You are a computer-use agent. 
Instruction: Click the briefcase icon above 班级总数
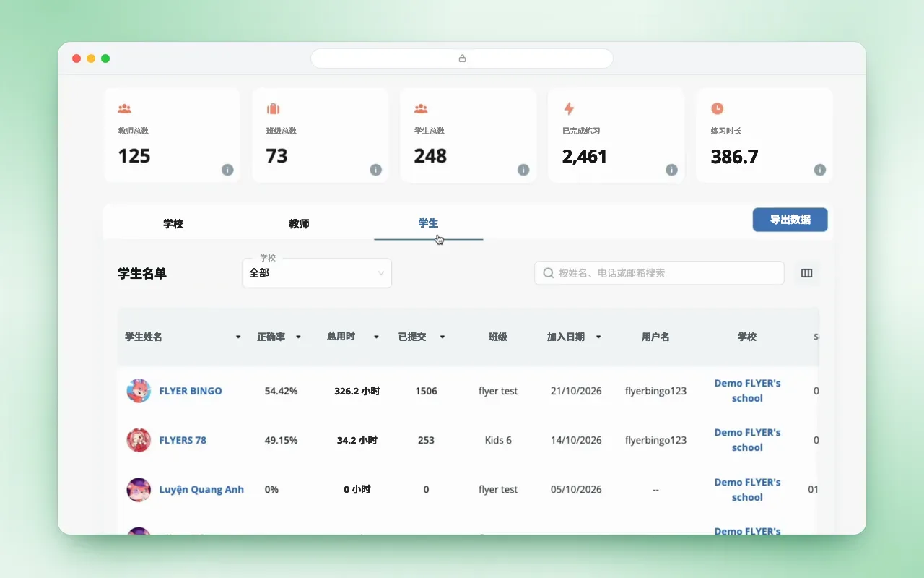[x=273, y=108]
